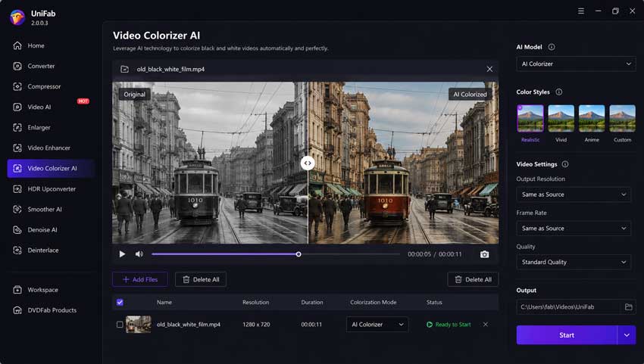Viewport: 644px width, 364px height.
Task: Take a snapshot with camera icon
Action: pyautogui.click(x=485, y=254)
